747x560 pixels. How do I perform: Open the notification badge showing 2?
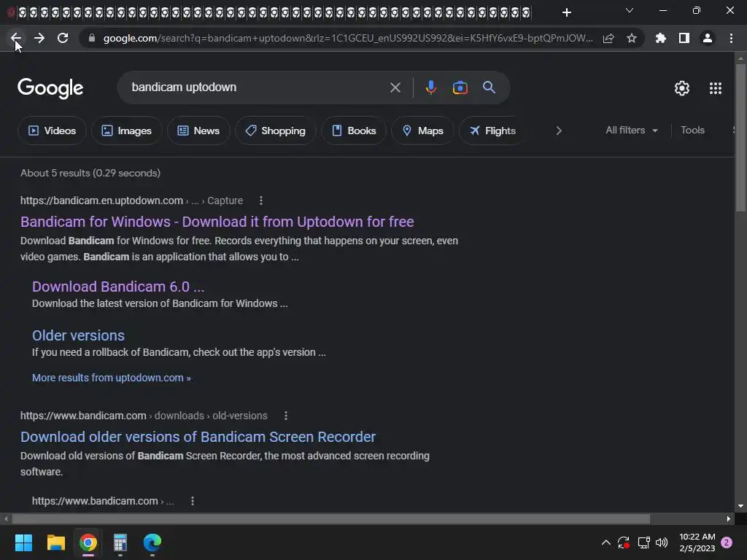pyautogui.click(x=727, y=542)
